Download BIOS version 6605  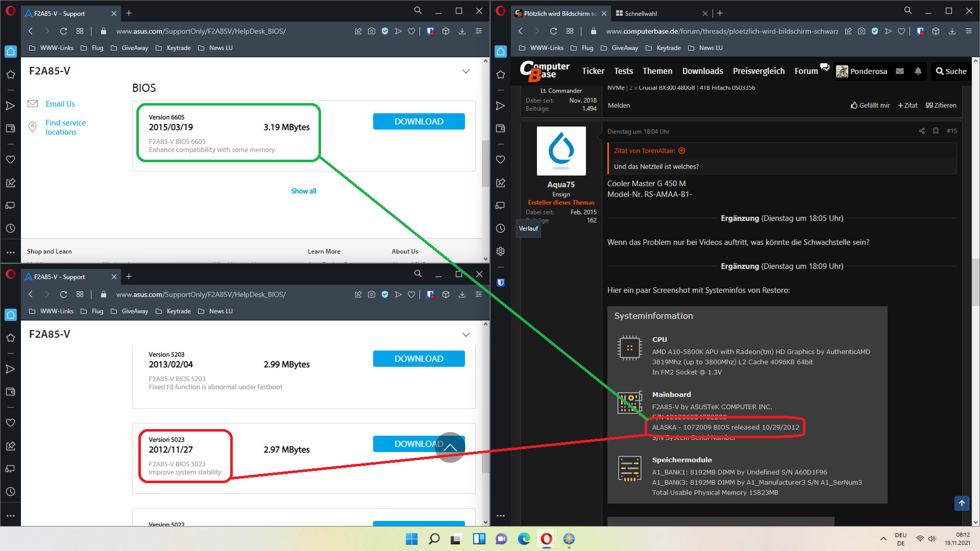(419, 121)
